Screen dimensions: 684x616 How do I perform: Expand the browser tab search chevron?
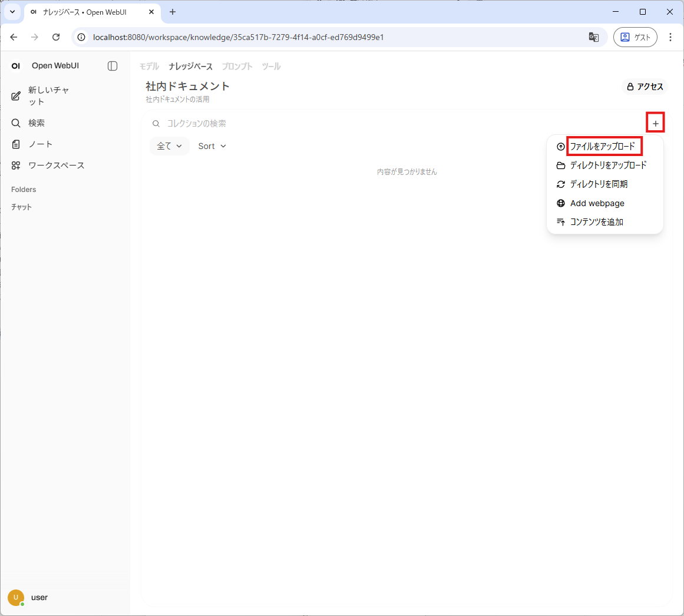(x=12, y=12)
